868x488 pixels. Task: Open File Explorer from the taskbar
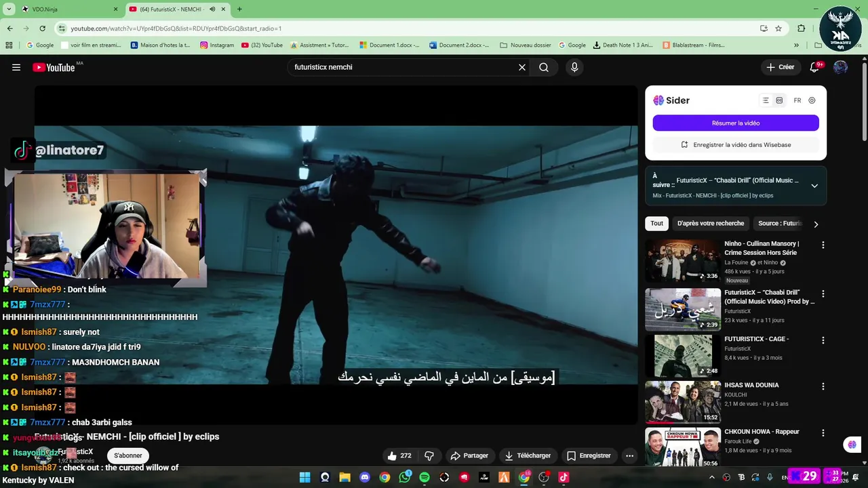tap(344, 477)
